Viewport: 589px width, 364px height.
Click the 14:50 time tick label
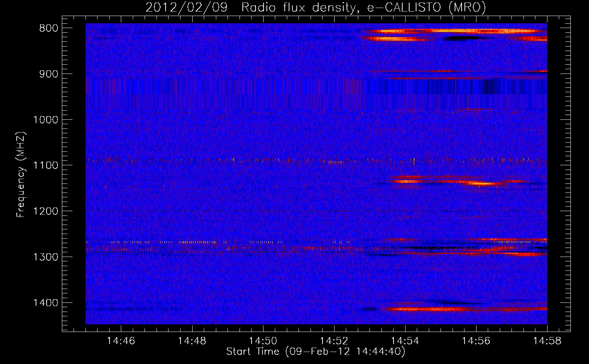pyautogui.click(x=263, y=341)
